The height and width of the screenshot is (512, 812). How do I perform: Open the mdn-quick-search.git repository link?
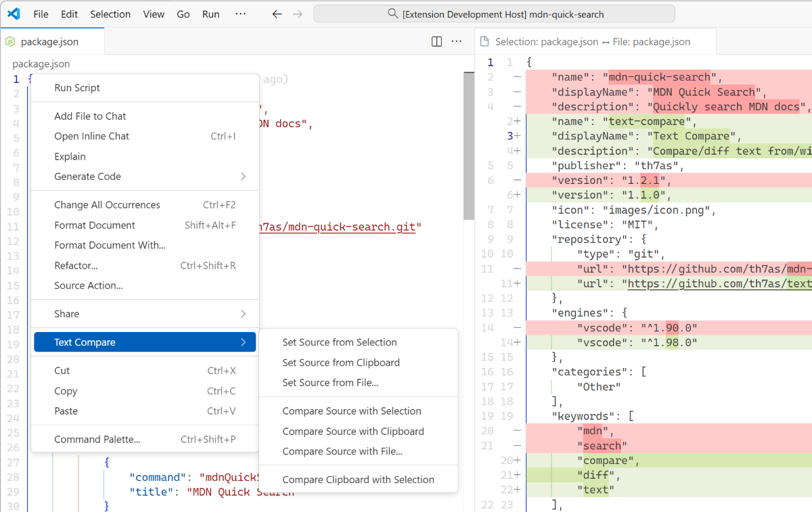[x=338, y=227]
